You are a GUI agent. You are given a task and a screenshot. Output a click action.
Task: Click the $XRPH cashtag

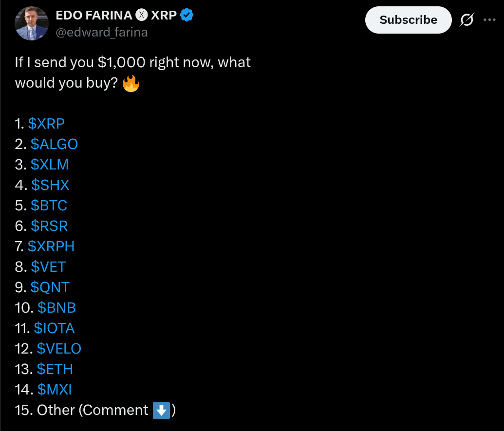point(51,246)
